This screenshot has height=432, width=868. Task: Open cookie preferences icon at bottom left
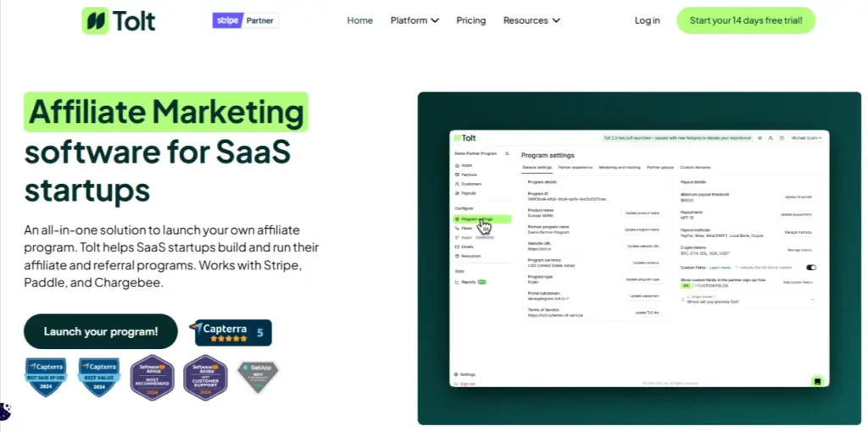[5, 412]
